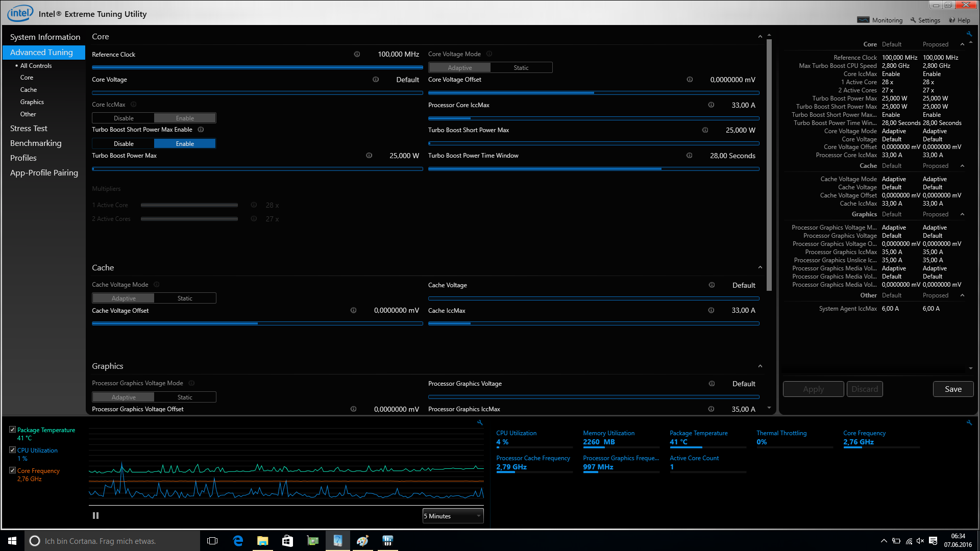Open Monitoring from the top bar
Image resolution: width=980 pixels, height=551 pixels.
880,20
